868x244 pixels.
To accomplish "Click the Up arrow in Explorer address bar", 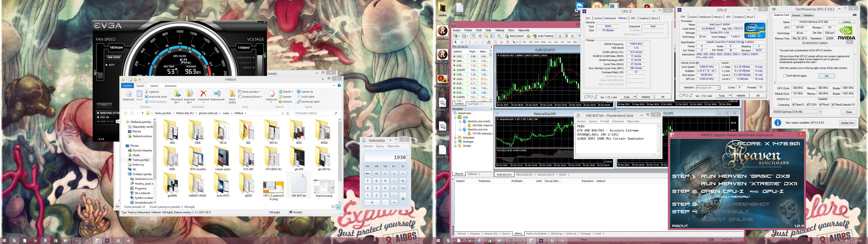I will pyautogui.click(x=143, y=113).
